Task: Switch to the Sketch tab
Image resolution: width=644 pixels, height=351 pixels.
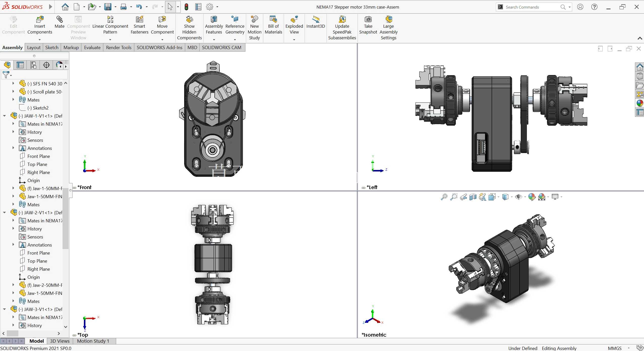Action: click(x=52, y=47)
